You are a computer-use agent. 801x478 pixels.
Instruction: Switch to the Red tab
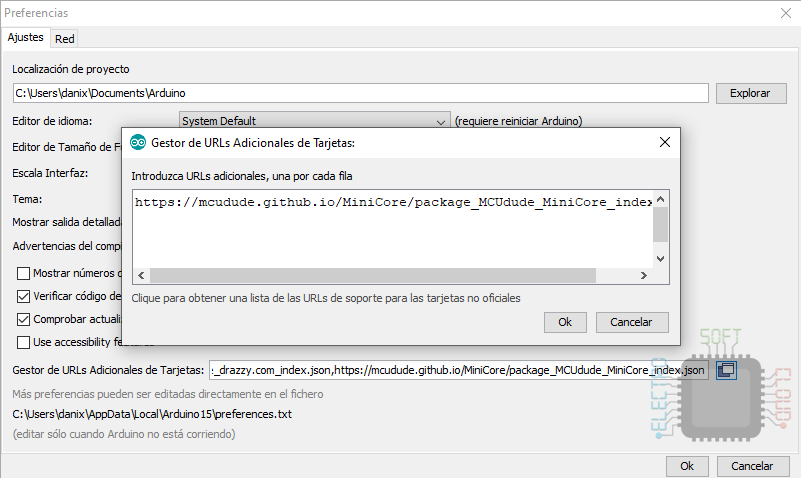(64, 39)
